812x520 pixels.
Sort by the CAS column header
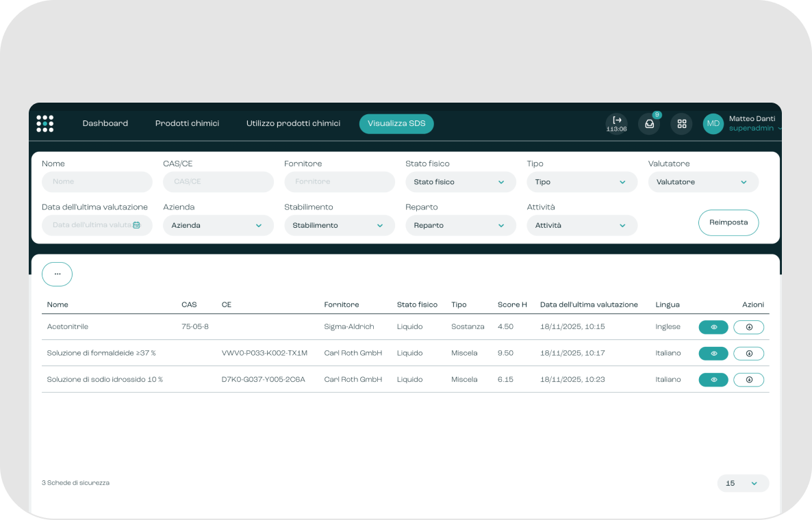189,304
